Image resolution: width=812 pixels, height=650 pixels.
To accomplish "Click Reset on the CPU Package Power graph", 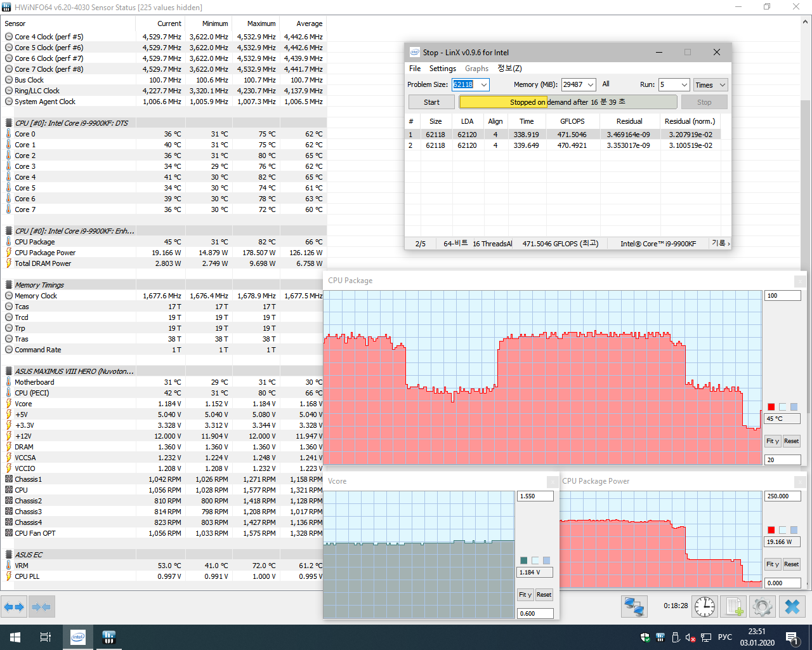I will click(x=791, y=564).
